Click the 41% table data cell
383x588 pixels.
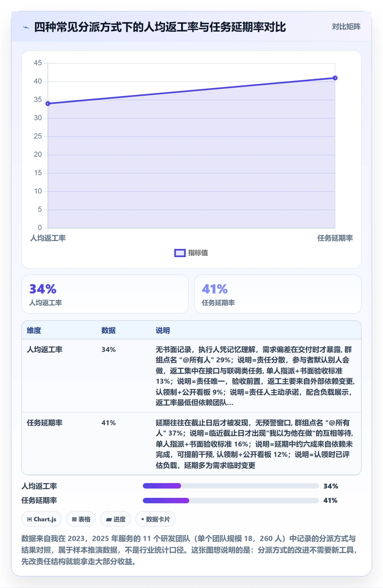point(109,423)
